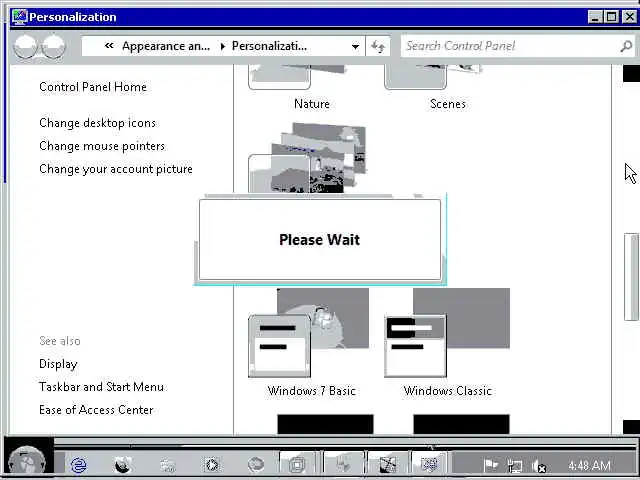Open the Start orb on the taskbar
The height and width of the screenshot is (480, 640).
click(27, 461)
